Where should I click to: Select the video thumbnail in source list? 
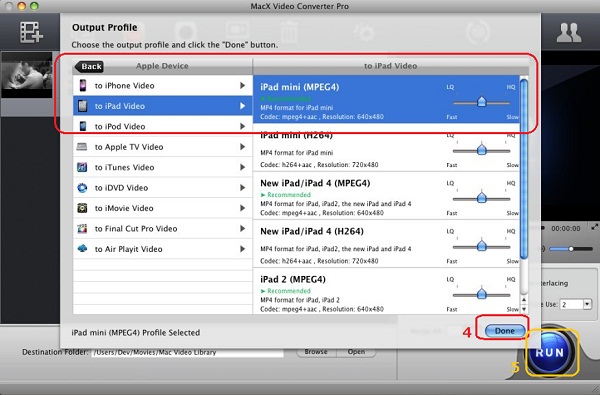click(x=27, y=75)
